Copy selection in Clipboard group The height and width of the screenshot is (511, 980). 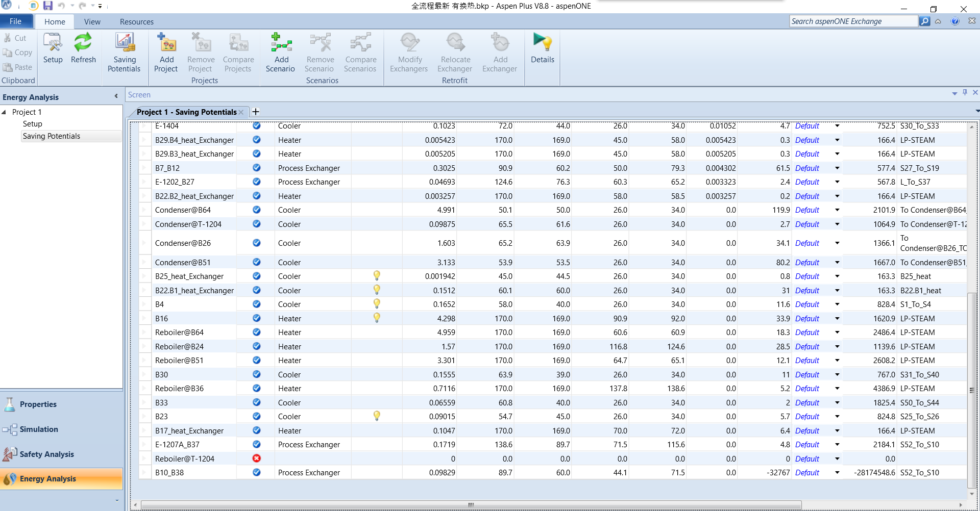click(x=17, y=53)
